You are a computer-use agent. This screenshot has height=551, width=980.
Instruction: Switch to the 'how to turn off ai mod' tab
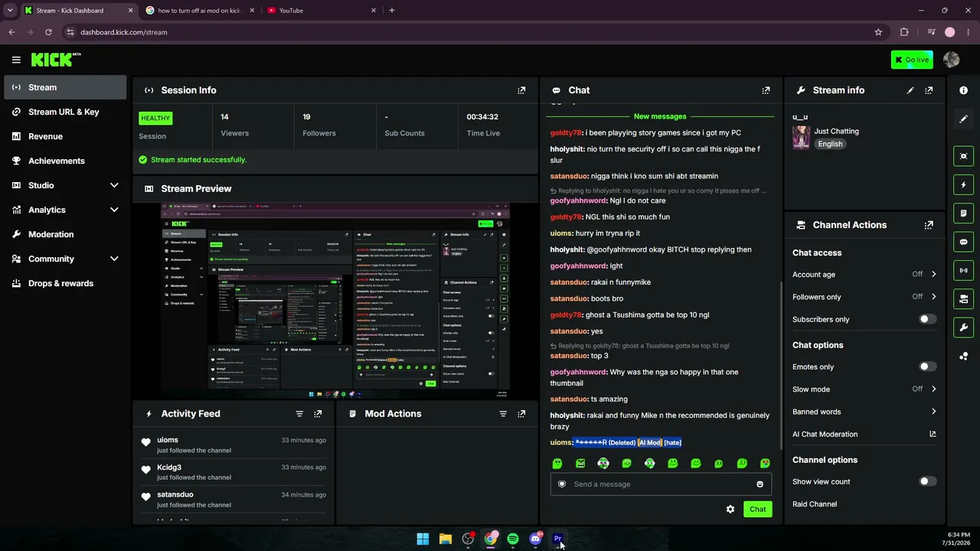click(x=200, y=11)
